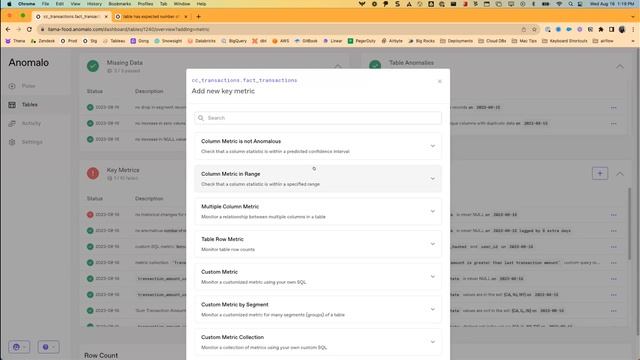This screenshot has height=360, width=640.
Task: Select the Custom Metric Collection title
Action: tap(232, 337)
